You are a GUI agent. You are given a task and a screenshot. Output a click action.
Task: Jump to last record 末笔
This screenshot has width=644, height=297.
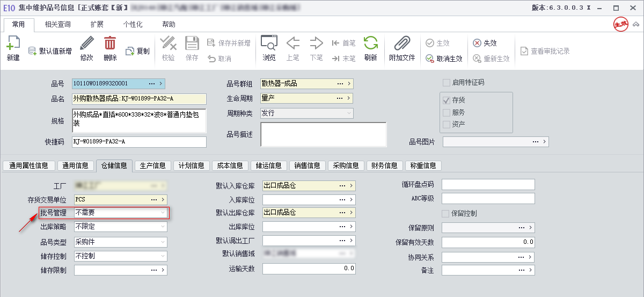336,59
